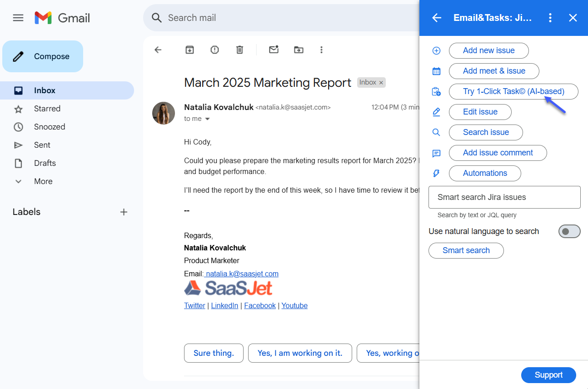Expand the recipient details arrow next to "to me"

click(208, 119)
